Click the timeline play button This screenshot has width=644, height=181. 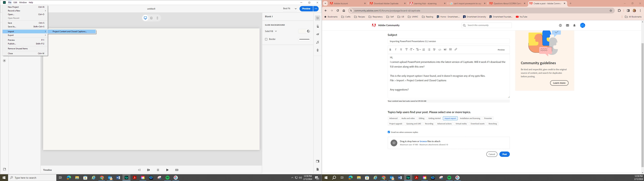(167, 170)
